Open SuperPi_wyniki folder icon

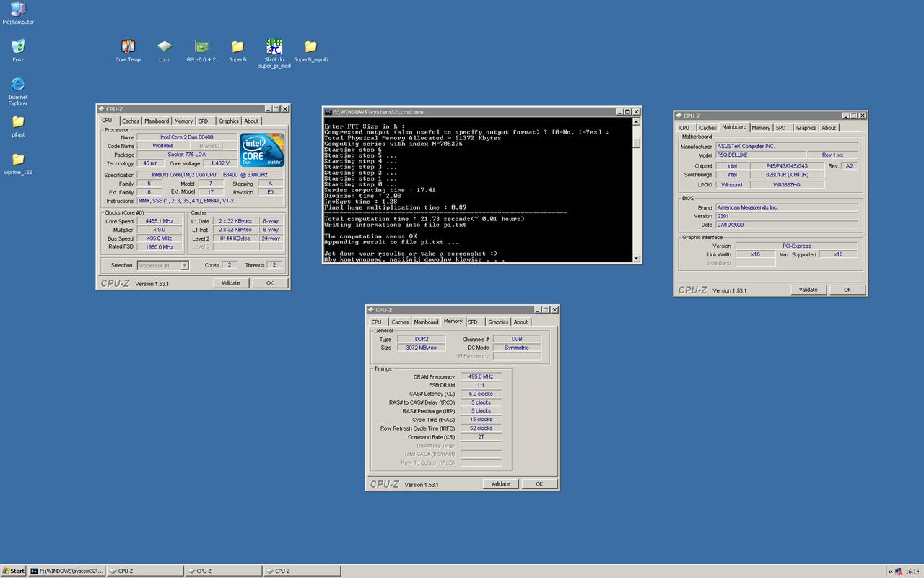point(311,51)
